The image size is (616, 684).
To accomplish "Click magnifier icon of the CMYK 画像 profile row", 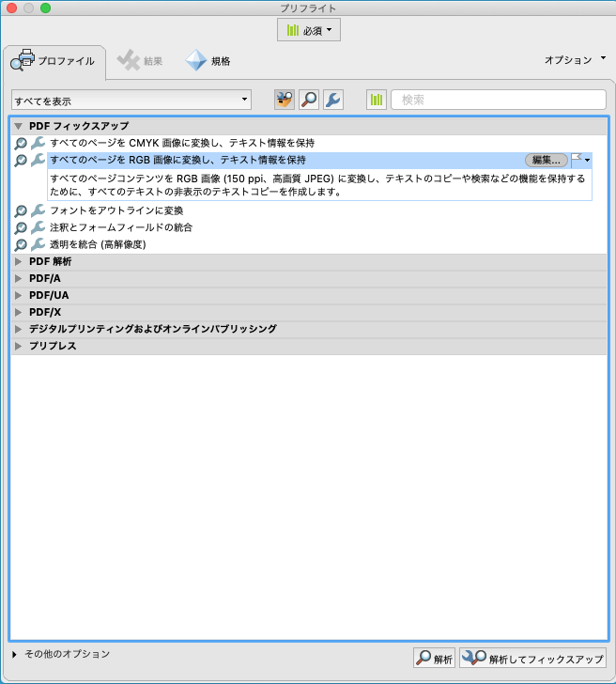I will coord(21,143).
